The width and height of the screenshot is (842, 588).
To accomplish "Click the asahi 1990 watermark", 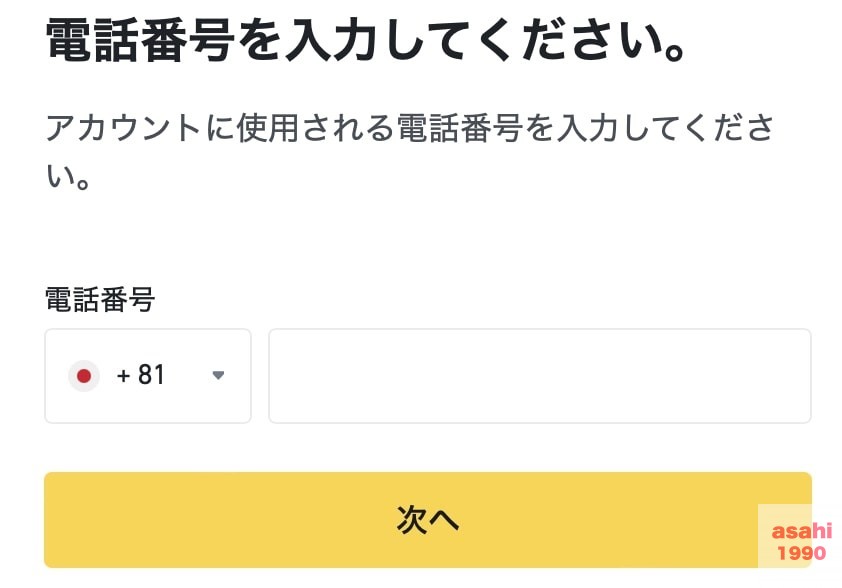I will [x=801, y=542].
